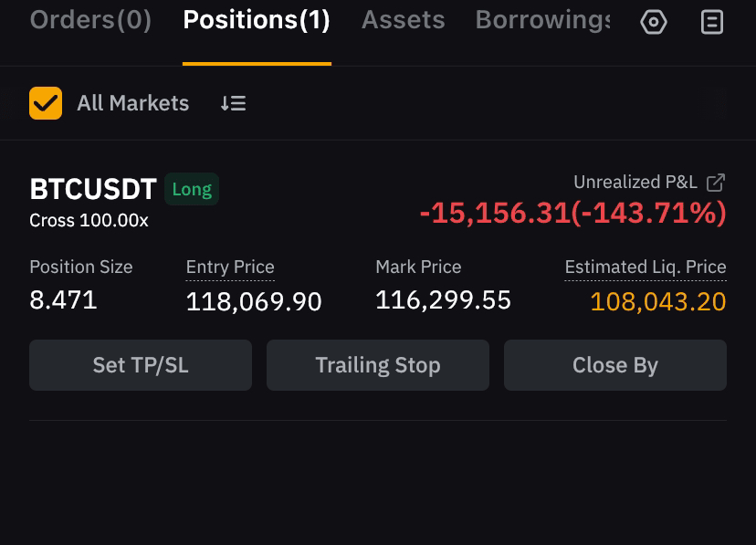Open the BTCUSDT pair name
The image size is (756, 545).
pos(93,189)
